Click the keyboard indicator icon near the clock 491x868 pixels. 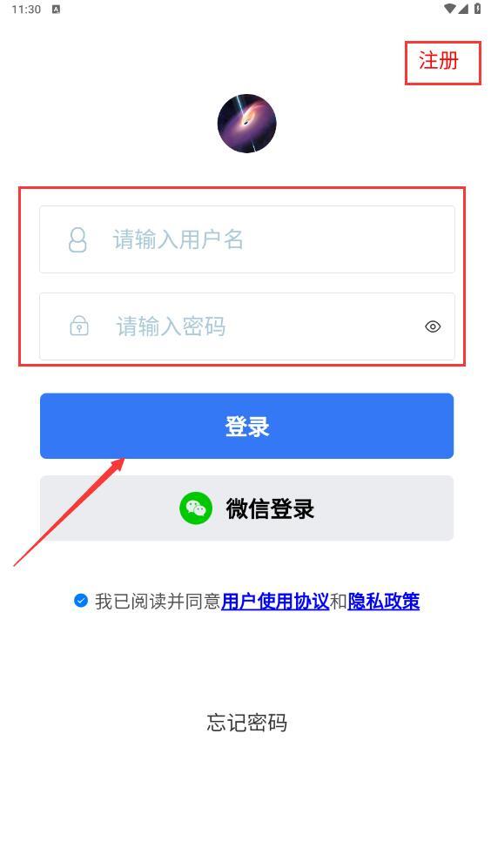point(56,10)
